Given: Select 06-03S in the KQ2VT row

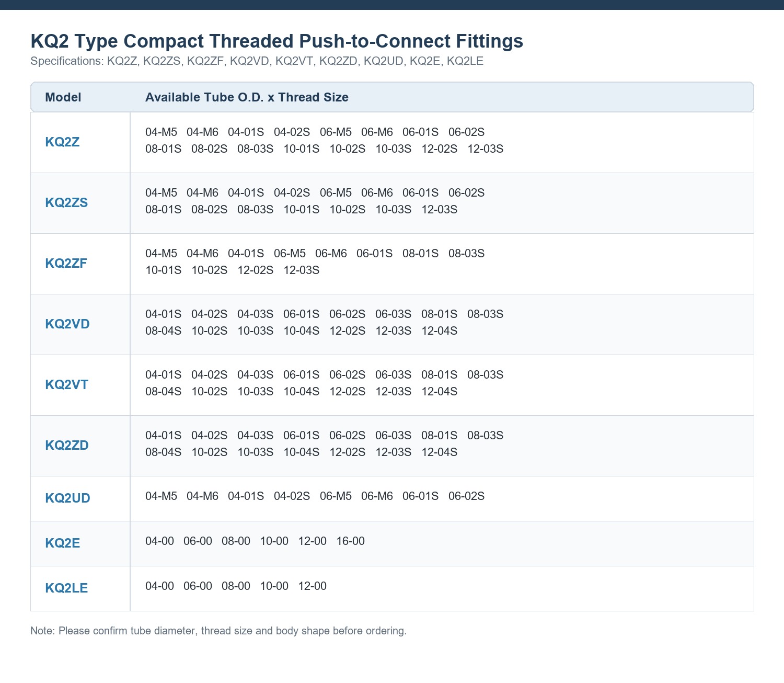Looking at the screenshot, I should 394,375.
